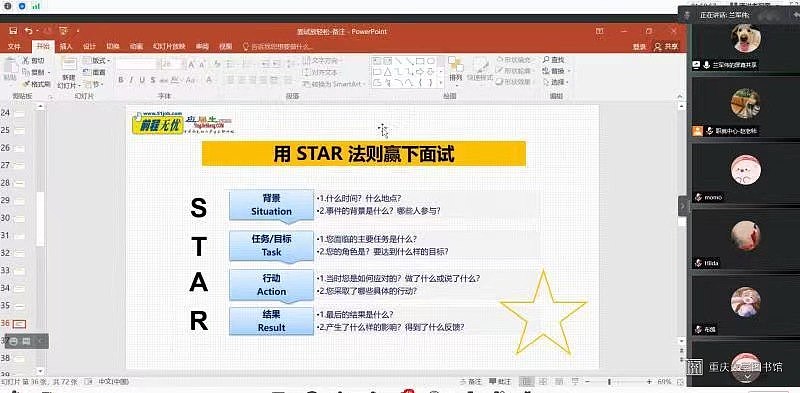Open the Layout (版式) dropdown
Image resolution: width=800 pixels, height=393 pixels.
point(96,61)
